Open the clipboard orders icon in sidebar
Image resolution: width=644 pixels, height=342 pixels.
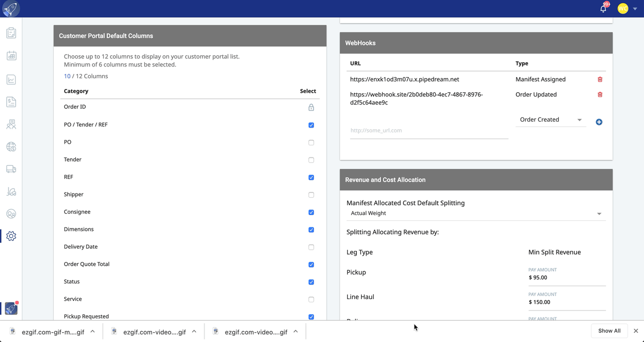pos(11,33)
